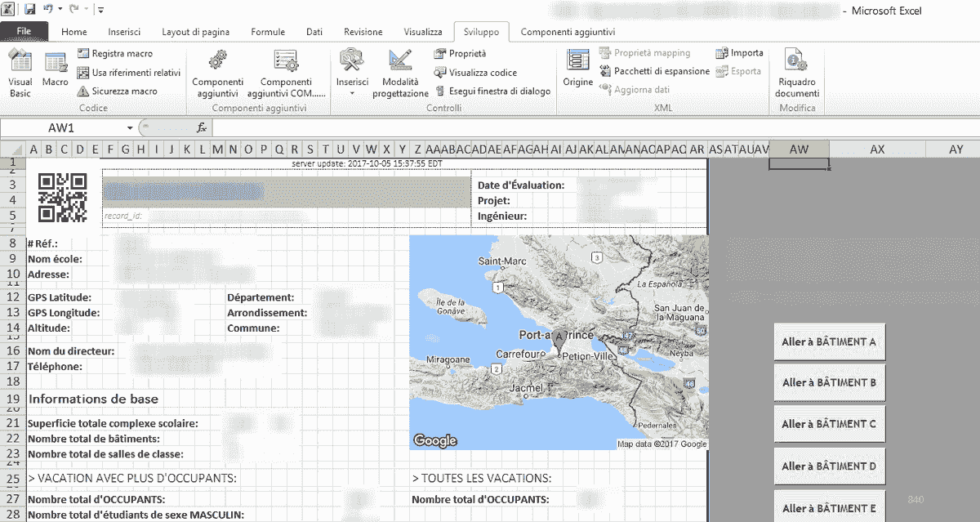Click the Google logo on the map
The width and height of the screenshot is (980, 522).
tap(434, 440)
